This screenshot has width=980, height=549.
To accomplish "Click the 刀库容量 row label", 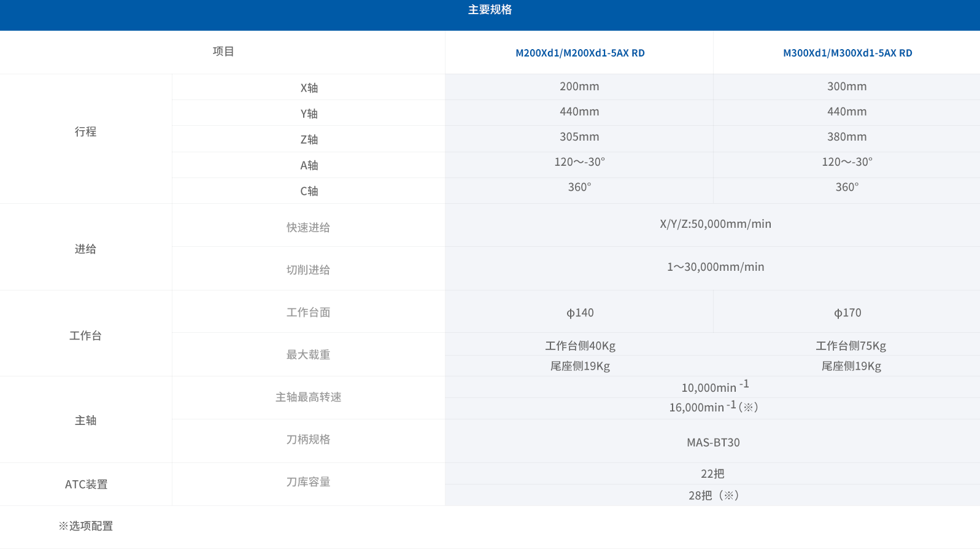I will (x=308, y=481).
